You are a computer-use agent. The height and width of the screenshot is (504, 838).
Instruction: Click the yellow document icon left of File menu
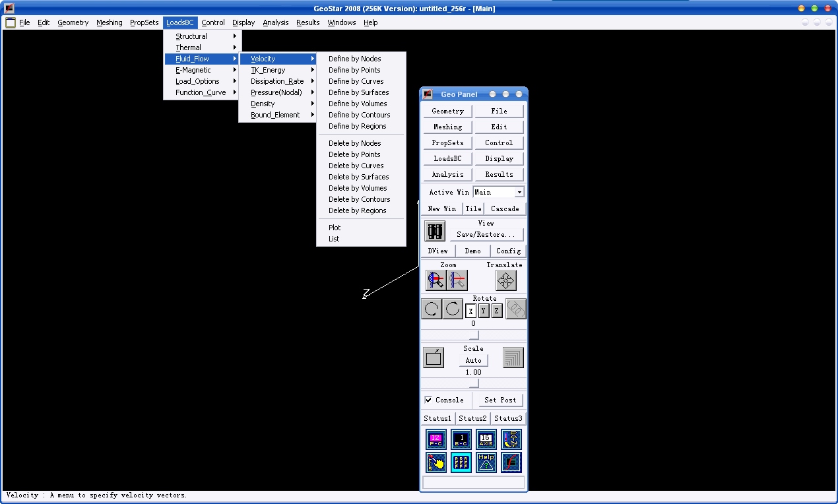pyautogui.click(x=11, y=22)
